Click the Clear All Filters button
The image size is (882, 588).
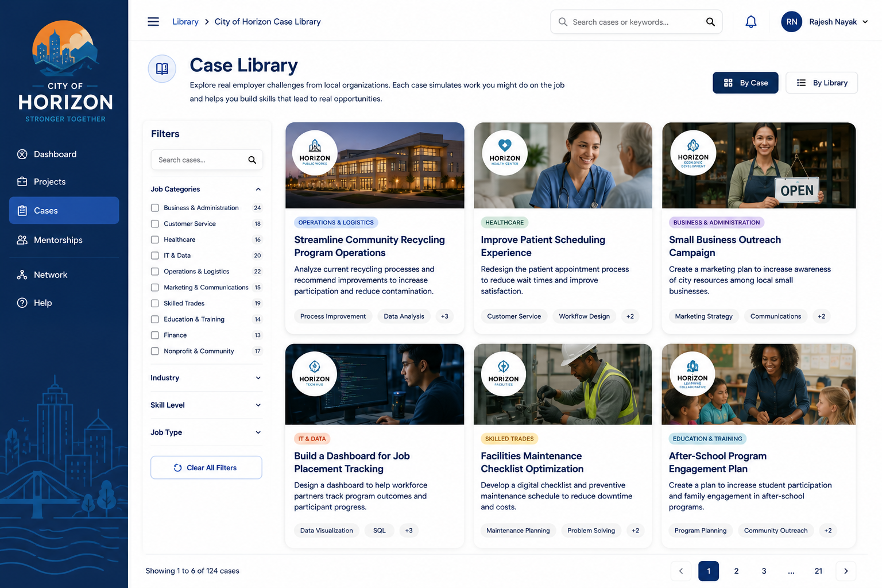[206, 467]
